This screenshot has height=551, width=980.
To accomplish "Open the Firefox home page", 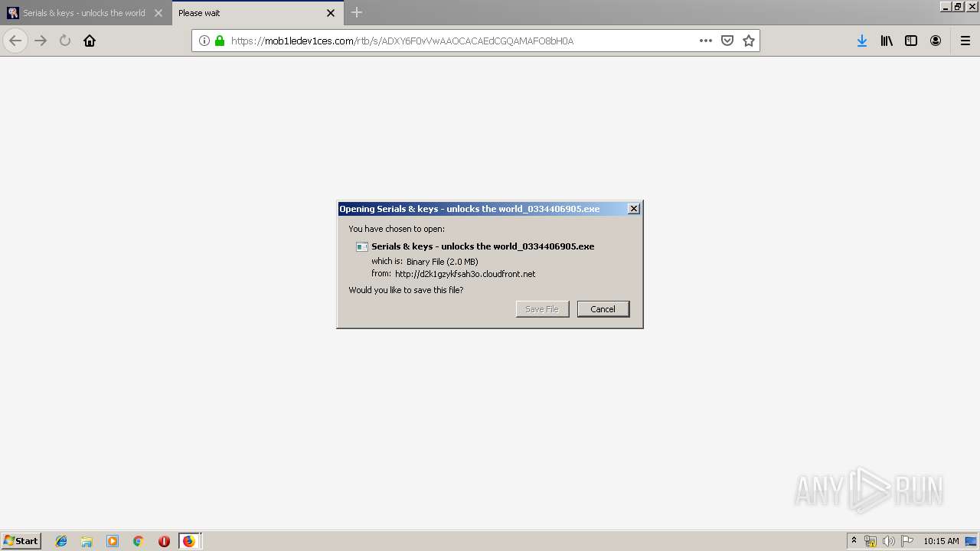I will (x=90, y=41).
